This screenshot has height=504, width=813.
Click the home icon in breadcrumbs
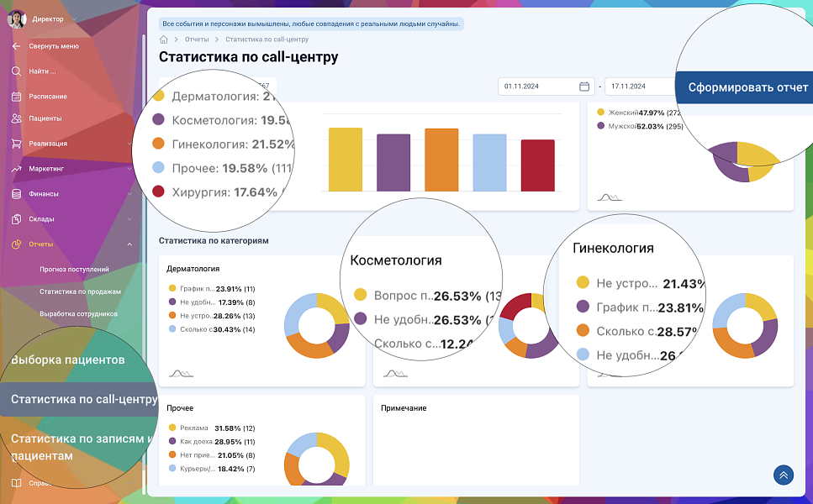pyautogui.click(x=164, y=39)
